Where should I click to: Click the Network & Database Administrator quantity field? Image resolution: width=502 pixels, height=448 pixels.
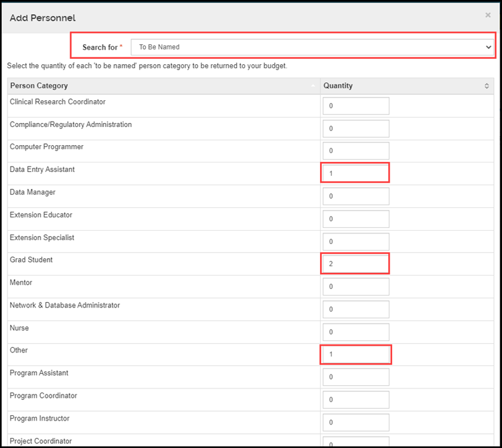point(355,309)
